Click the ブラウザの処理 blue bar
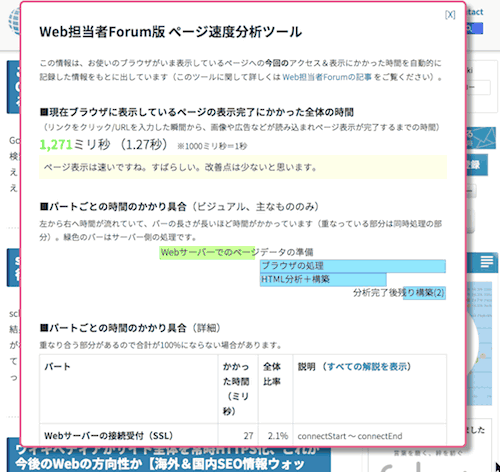This screenshot has height=472, width=500. pos(353,266)
